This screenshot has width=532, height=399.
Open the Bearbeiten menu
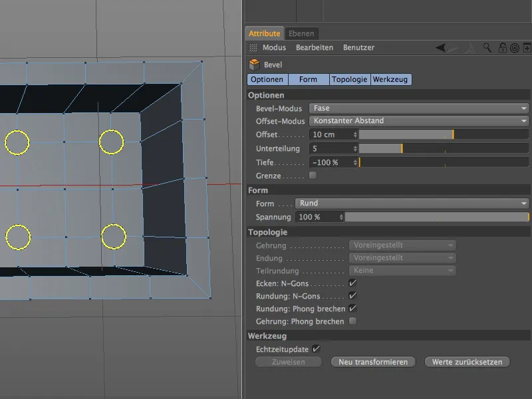click(x=314, y=48)
